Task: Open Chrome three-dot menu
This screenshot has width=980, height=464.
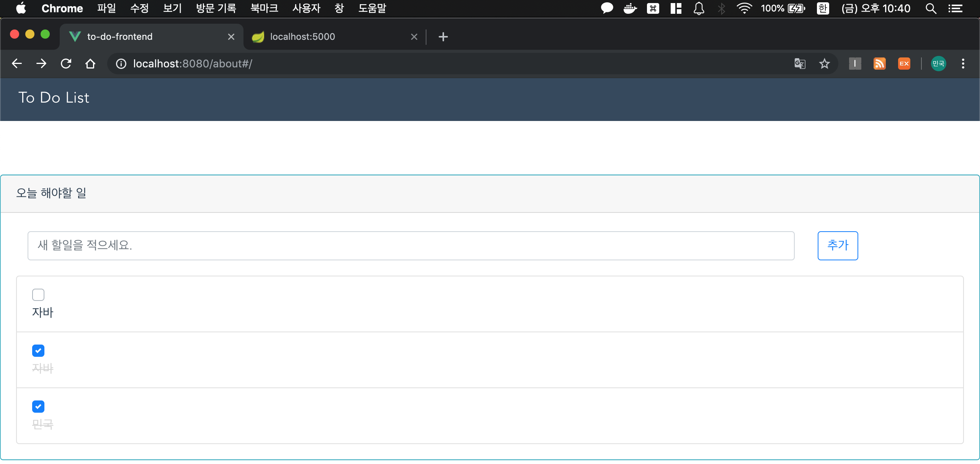Action: click(963, 64)
